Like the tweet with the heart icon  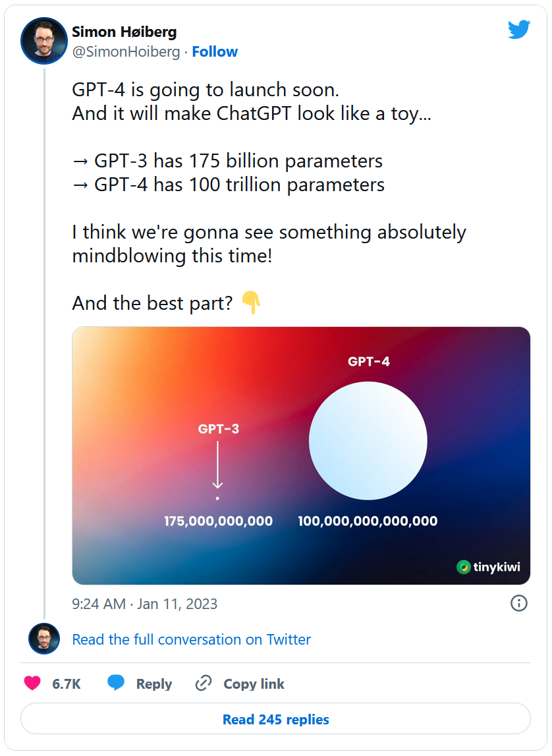point(32,683)
